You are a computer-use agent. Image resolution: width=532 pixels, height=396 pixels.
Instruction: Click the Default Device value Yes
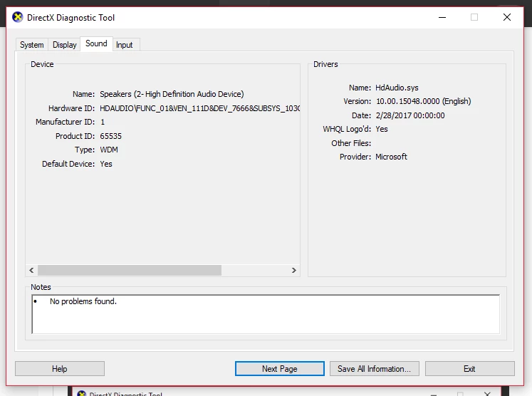pos(106,164)
